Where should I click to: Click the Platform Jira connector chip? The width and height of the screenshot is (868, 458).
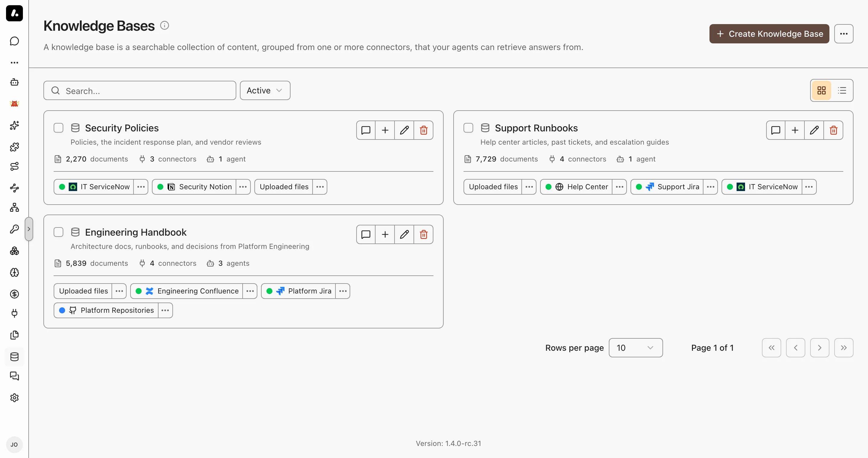[x=298, y=291]
